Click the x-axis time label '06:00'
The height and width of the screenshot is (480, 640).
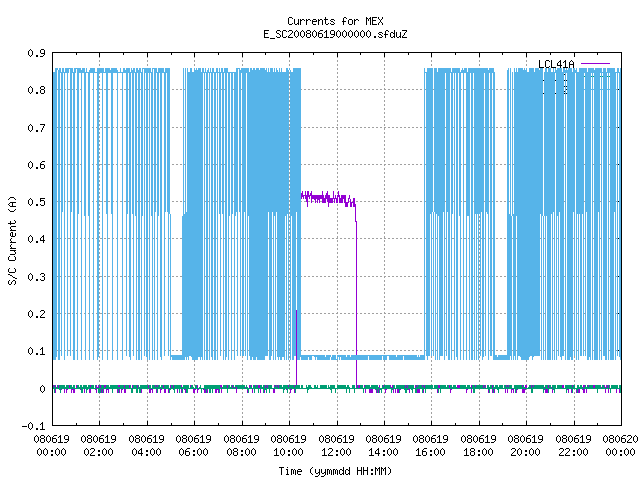[x=193, y=452]
